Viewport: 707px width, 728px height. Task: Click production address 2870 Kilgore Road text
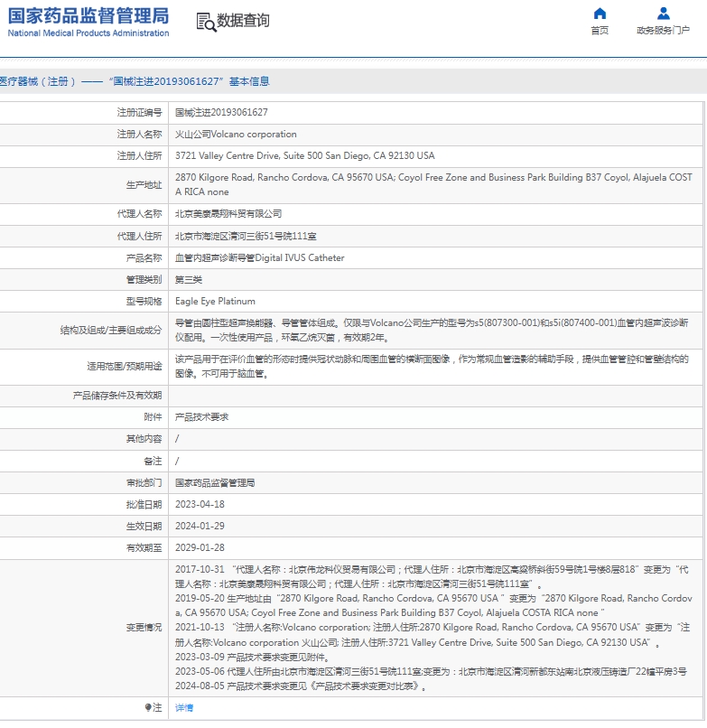(x=433, y=185)
